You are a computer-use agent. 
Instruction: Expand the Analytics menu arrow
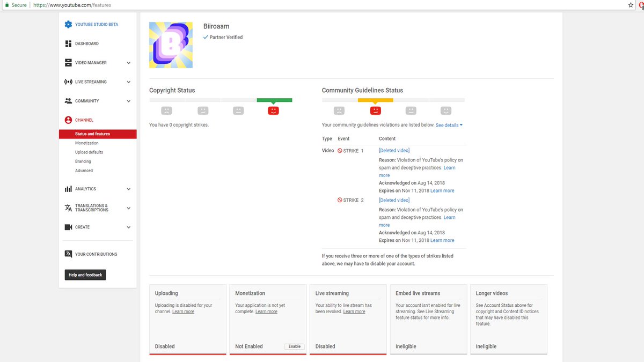tap(128, 189)
